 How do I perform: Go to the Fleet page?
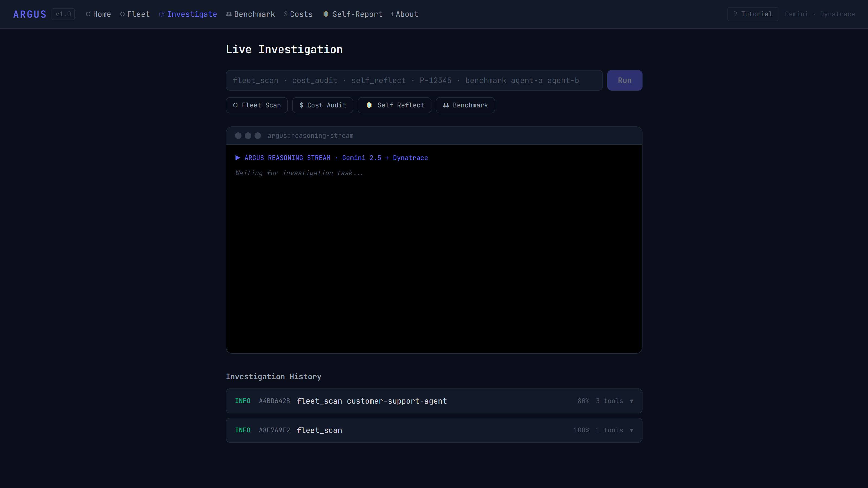point(135,14)
